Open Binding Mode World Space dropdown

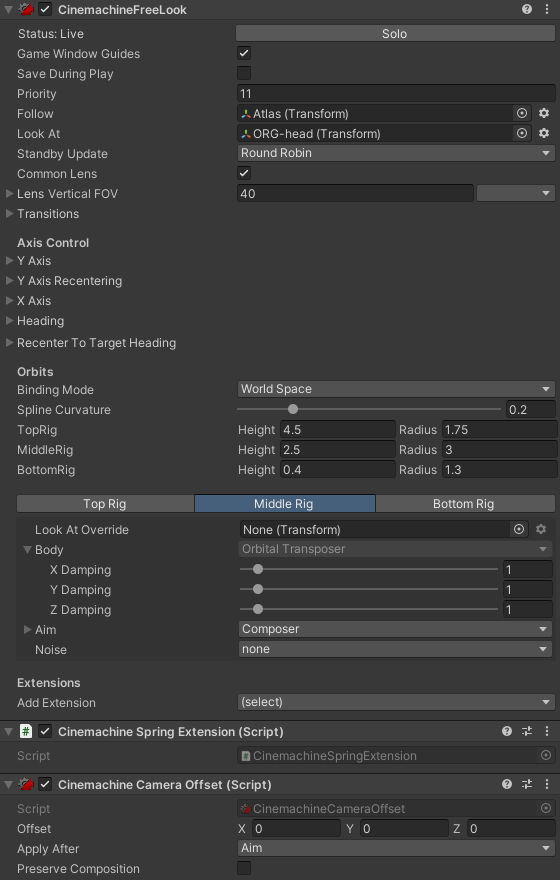pyautogui.click(x=396, y=389)
